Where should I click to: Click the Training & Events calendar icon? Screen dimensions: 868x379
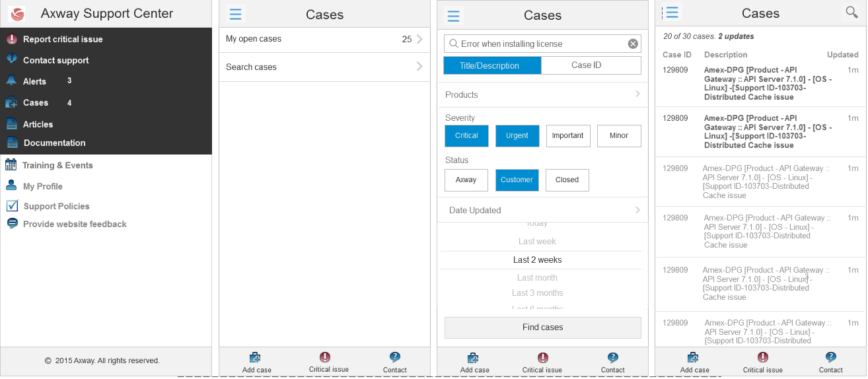point(11,165)
